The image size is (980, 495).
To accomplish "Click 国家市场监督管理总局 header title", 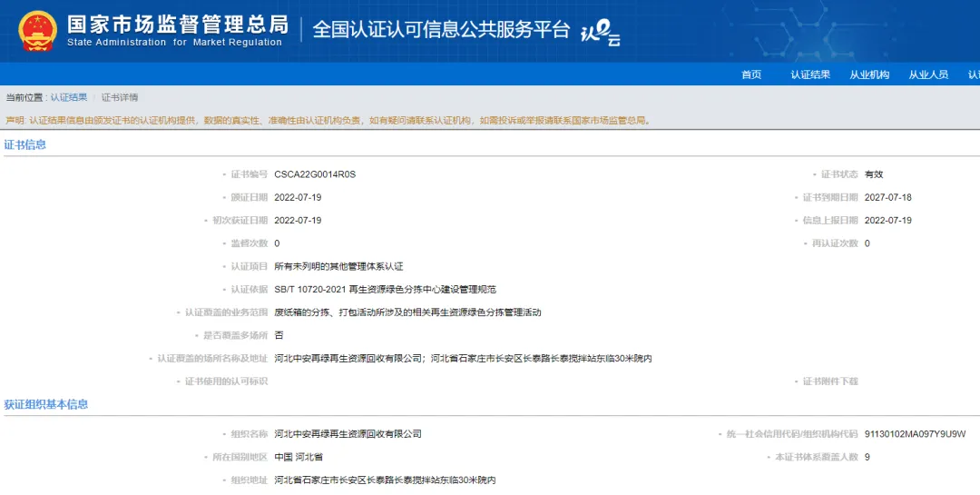I will 178,24.
